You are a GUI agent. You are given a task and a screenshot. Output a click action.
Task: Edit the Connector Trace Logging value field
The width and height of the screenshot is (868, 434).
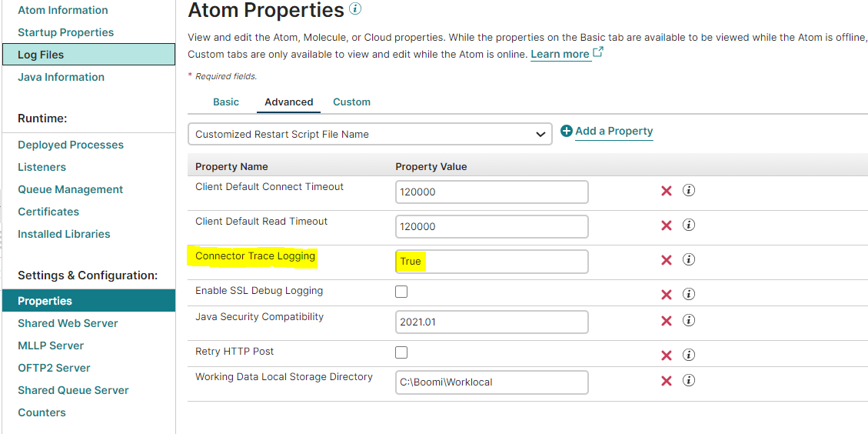pos(492,262)
